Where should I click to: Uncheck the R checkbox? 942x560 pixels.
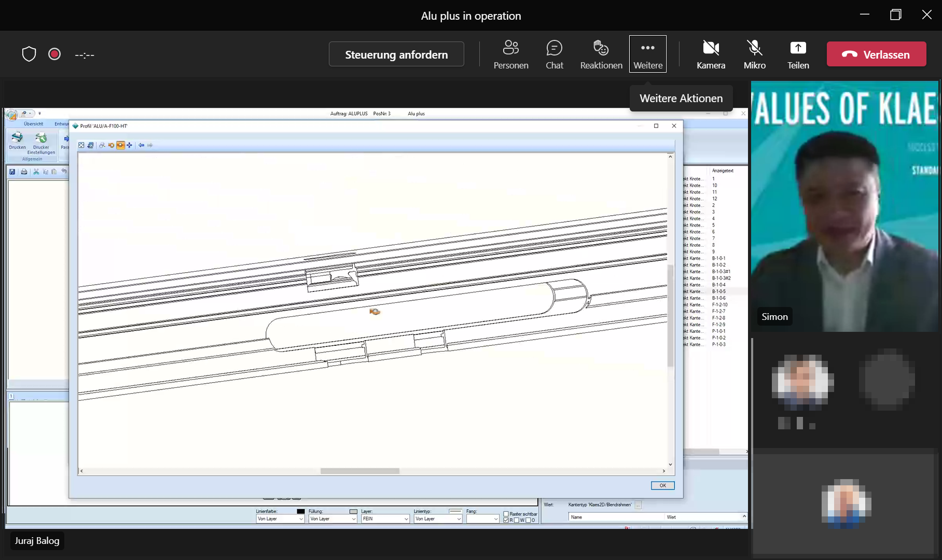click(506, 520)
